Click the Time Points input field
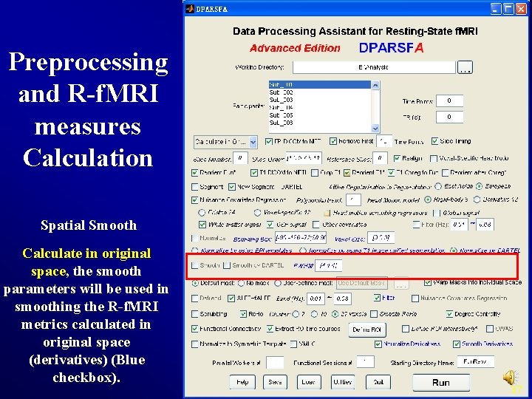Image resolution: width=532 pixels, height=399 pixels. 449,100
